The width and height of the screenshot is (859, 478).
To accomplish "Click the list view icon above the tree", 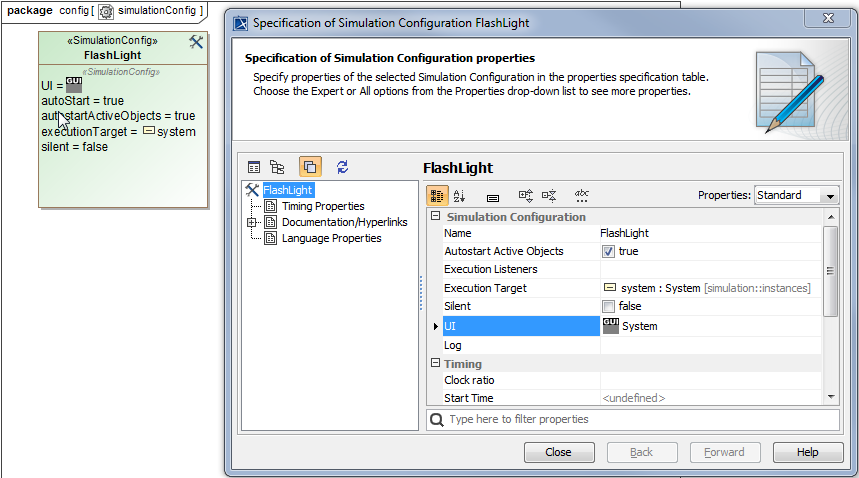I will point(254,167).
